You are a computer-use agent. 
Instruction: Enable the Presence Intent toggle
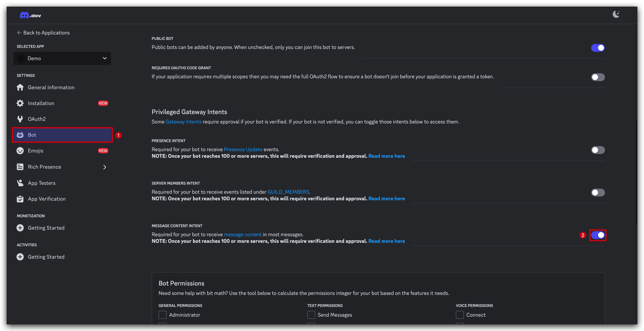[598, 150]
